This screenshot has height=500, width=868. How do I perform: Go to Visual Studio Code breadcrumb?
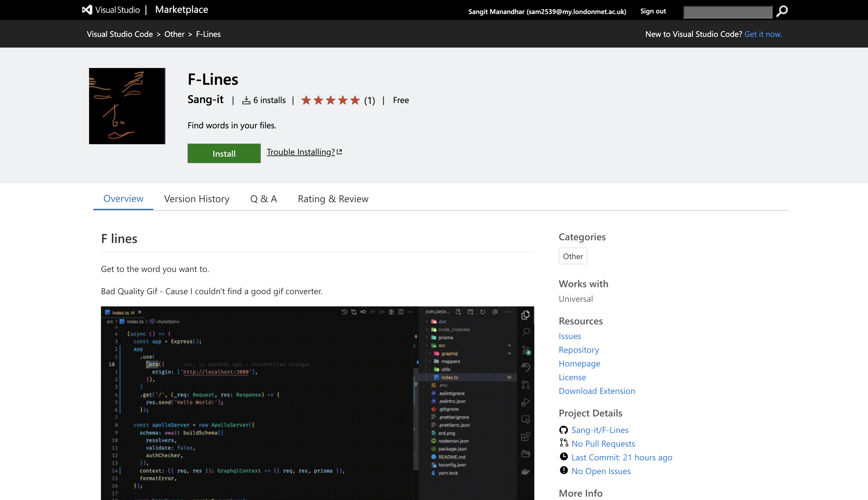pos(120,34)
